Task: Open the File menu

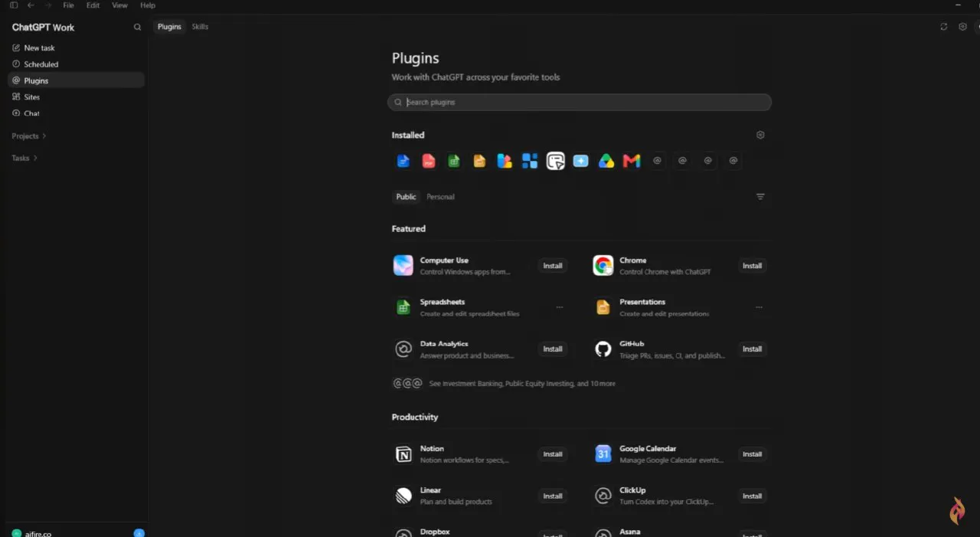Action: (69, 5)
